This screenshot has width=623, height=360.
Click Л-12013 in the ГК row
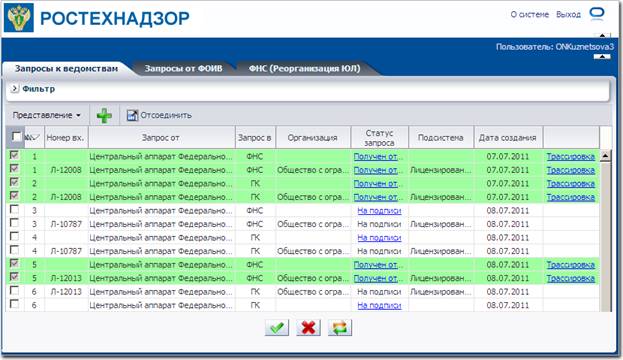(x=66, y=292)
